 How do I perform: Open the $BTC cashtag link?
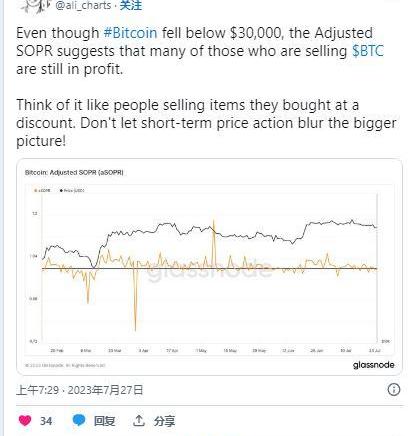[x=368, y=51]
